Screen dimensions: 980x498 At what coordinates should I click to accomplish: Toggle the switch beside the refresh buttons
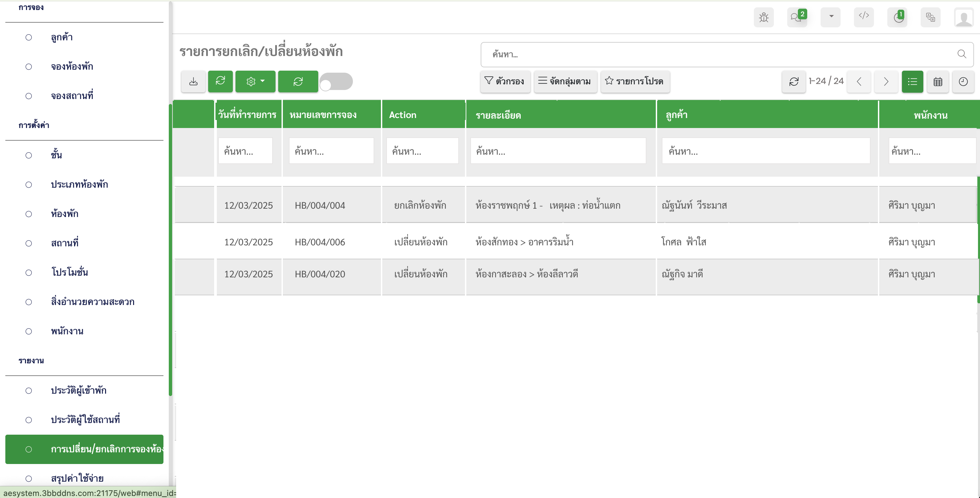(336, 82)
